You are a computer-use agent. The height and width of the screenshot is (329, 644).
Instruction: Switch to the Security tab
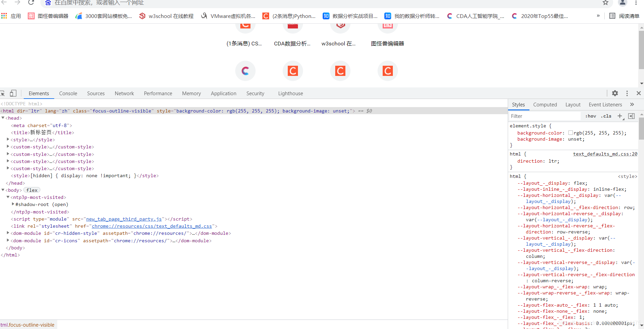(255, 94)
